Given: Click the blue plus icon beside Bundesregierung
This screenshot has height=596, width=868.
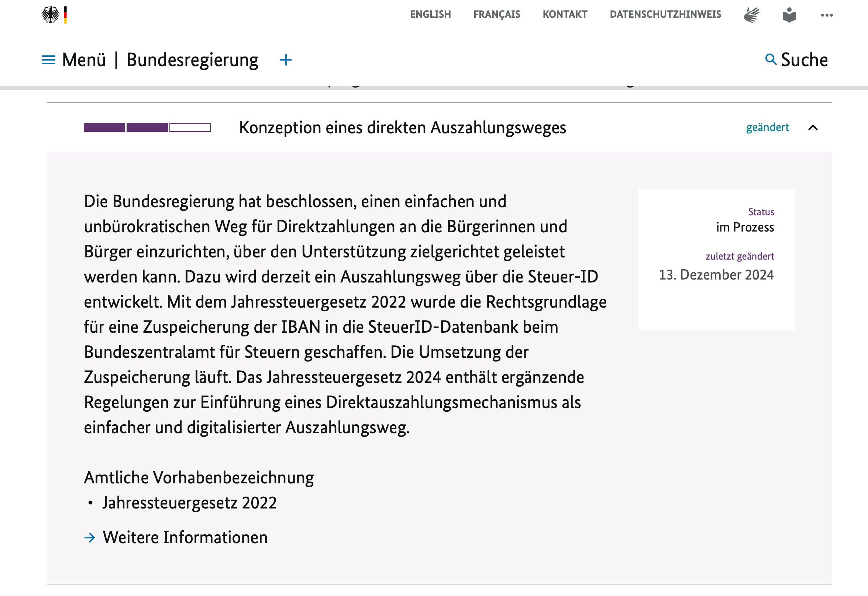Looking at the screenshot, I should pos(286,60).
